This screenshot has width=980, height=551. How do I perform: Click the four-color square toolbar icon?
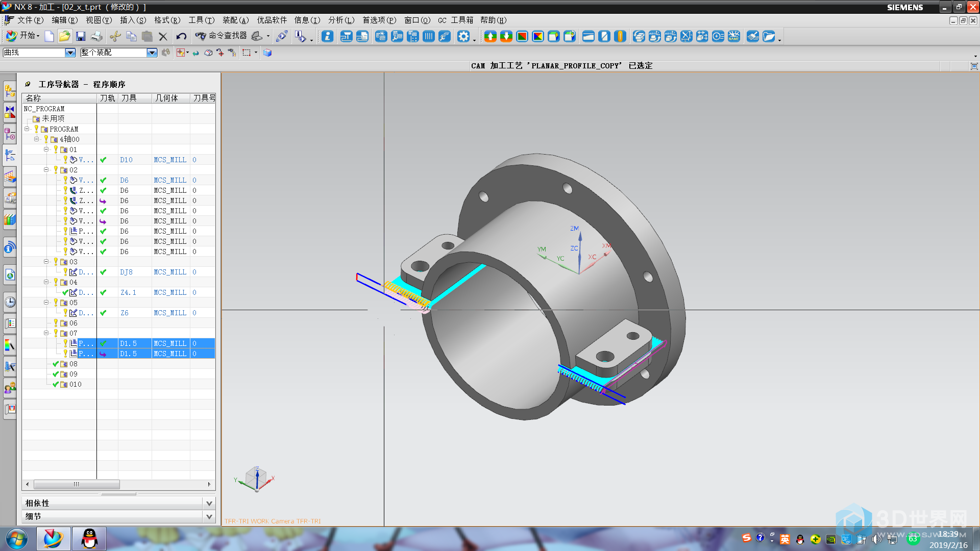click(x=537, y=36)
